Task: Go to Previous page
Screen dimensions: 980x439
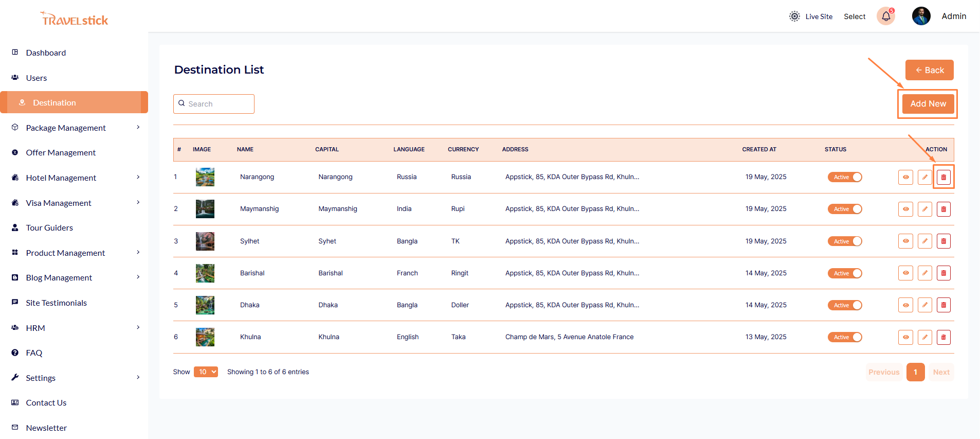Action: point(884,372)
